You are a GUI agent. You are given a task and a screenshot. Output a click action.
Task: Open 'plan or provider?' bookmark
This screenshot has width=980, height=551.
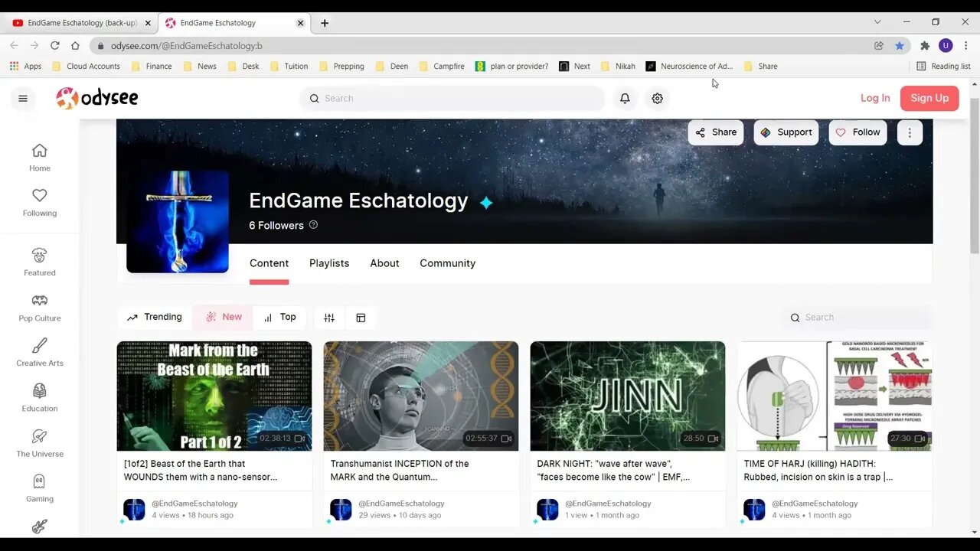click(x=511, y=67)
